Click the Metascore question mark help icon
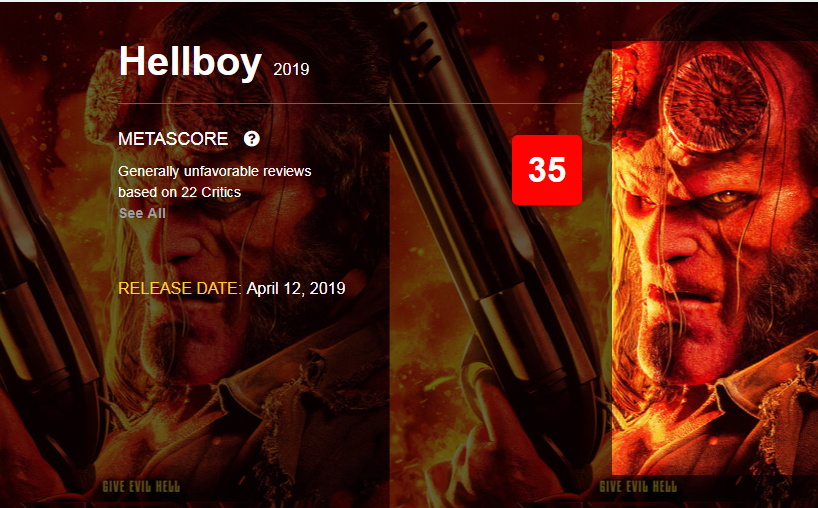Image resolution: width=818 pixels, height=508 pixels. pyautogui.click(x=251, y=139)
